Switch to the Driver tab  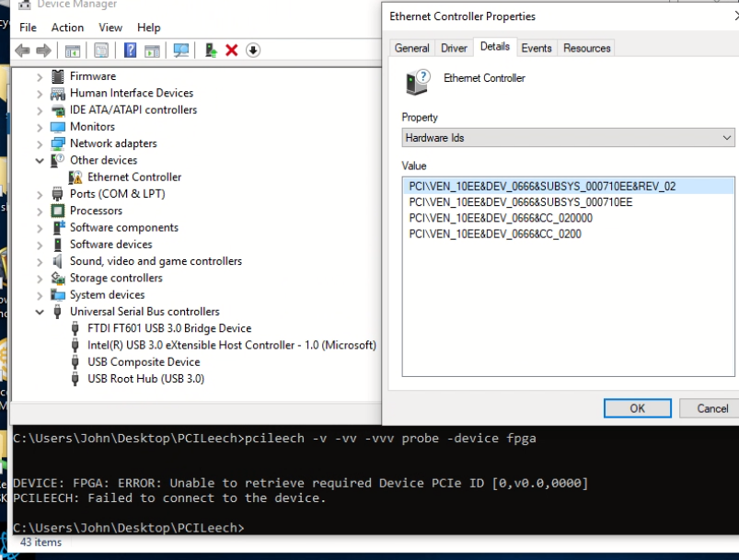(x=454, y=48)
